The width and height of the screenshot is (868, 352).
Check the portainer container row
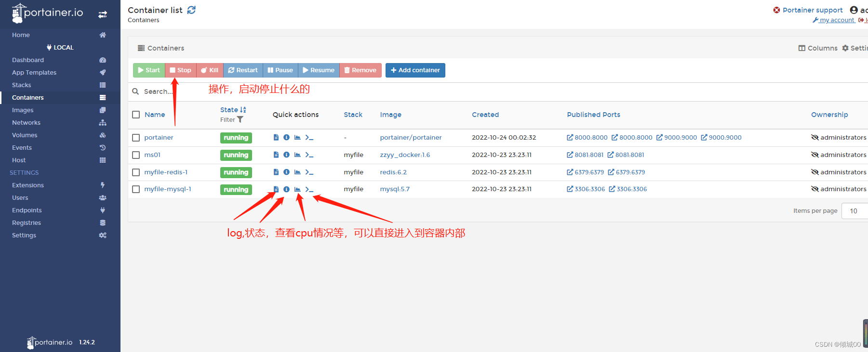tap(136, 138)
